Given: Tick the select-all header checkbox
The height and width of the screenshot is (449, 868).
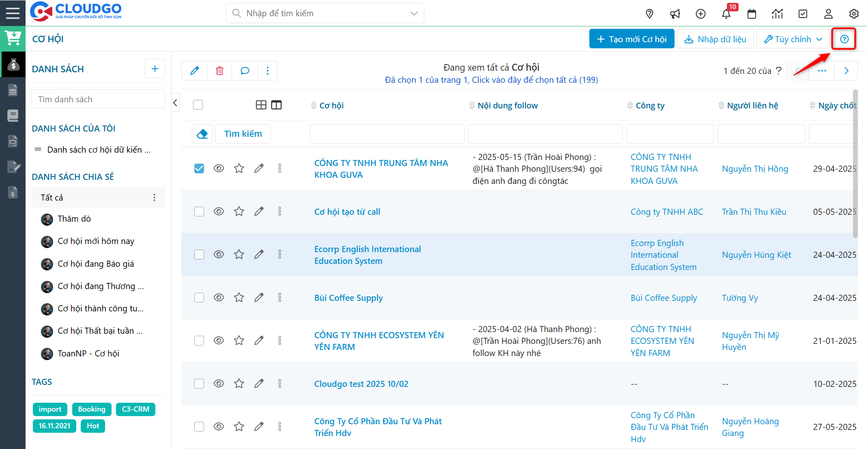Looking at the screenshot, I should [x=198, y=105].
